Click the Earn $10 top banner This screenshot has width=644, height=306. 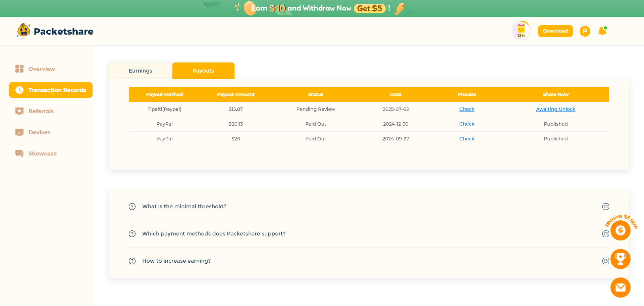[322, 8]
